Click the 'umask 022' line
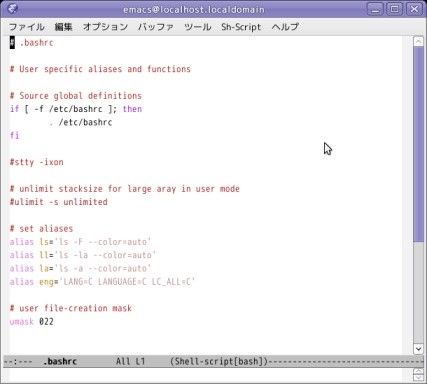This screenshot has height=384, width=427. pyautogui.click(x=31, y=322)
